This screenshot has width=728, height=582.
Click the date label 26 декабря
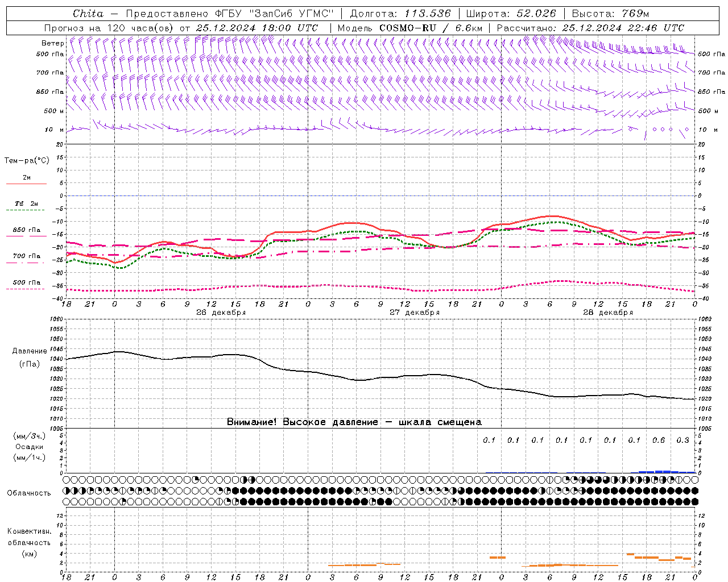[221, 313]
